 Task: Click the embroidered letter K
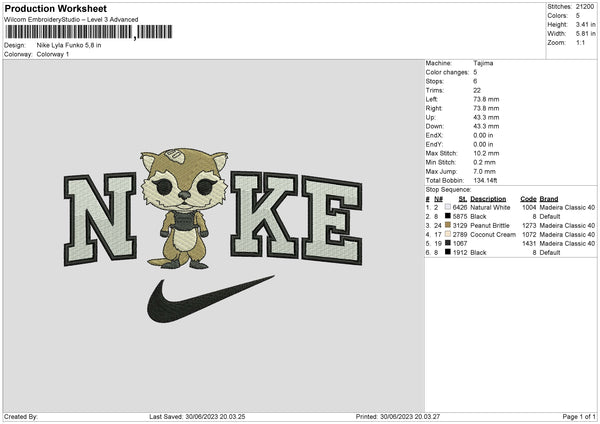(264, 215)
